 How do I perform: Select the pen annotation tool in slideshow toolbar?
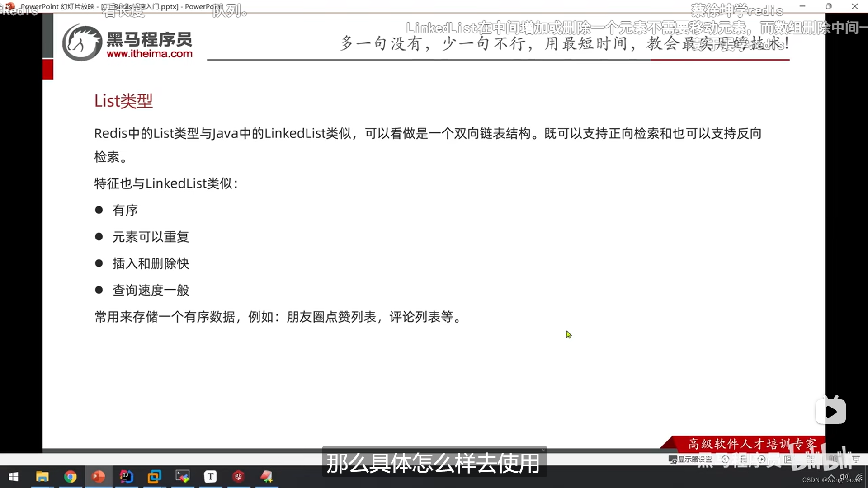tap(743, 459)
